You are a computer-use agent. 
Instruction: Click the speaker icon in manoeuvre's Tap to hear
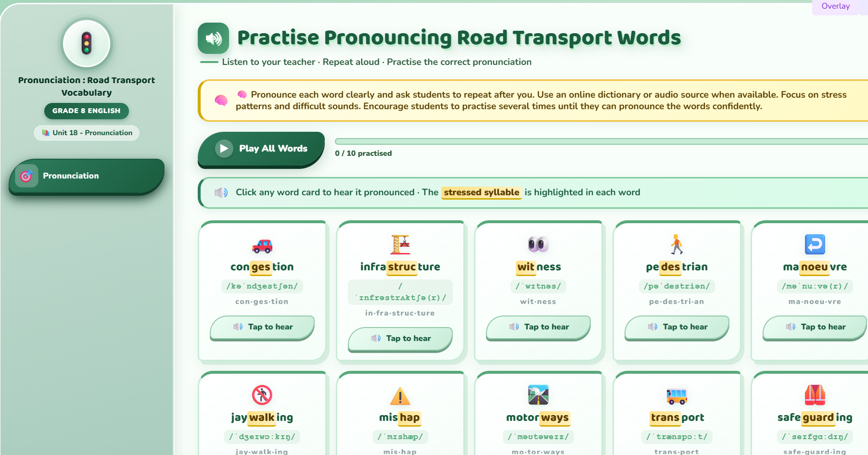coord(791,327)
